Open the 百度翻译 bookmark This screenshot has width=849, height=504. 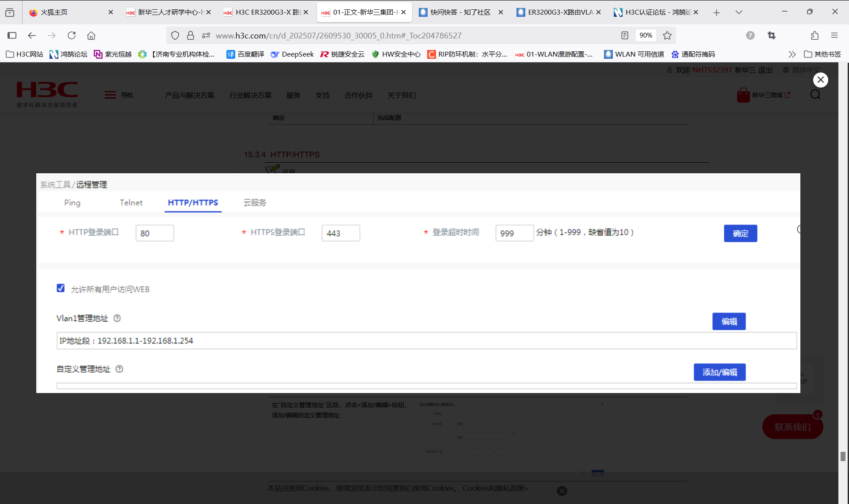tap(245, 54)
